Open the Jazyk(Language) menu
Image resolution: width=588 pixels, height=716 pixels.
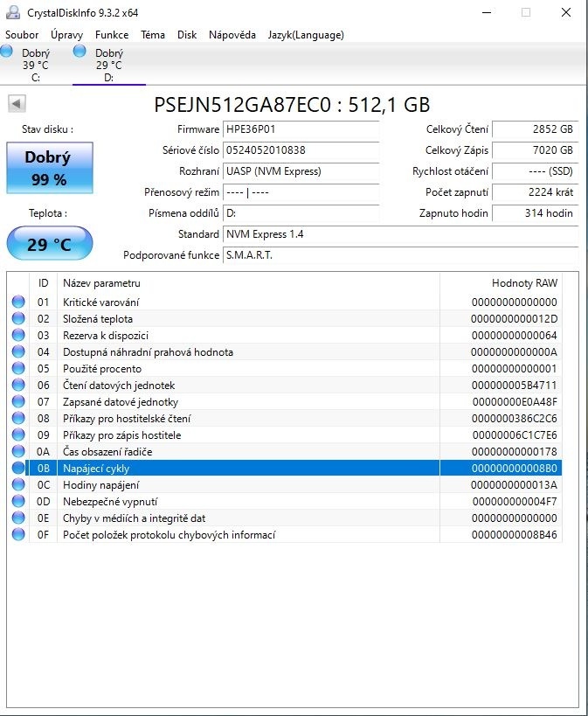click(306, 35)
